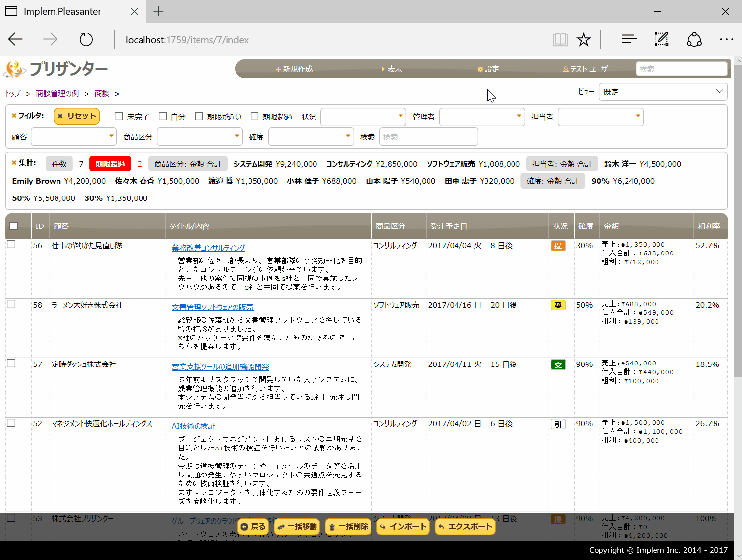Open the 状況 filter dropdown
This screenshot has height=560, width=742.
(x=363, y=117)
